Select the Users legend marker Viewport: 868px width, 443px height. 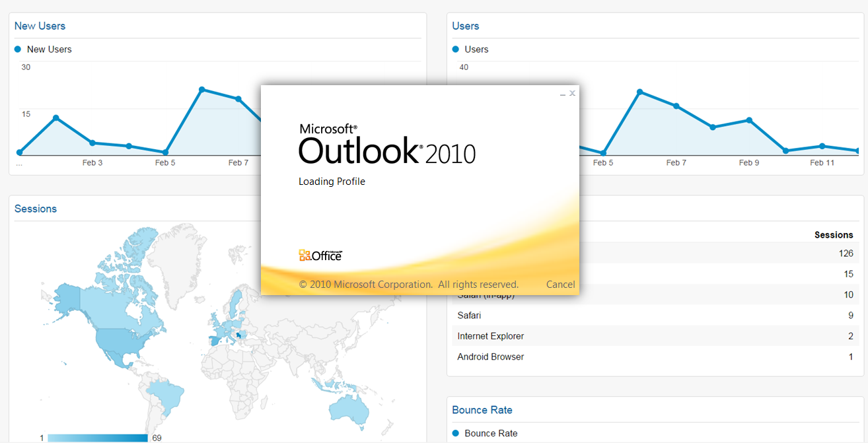coord(454,49)
